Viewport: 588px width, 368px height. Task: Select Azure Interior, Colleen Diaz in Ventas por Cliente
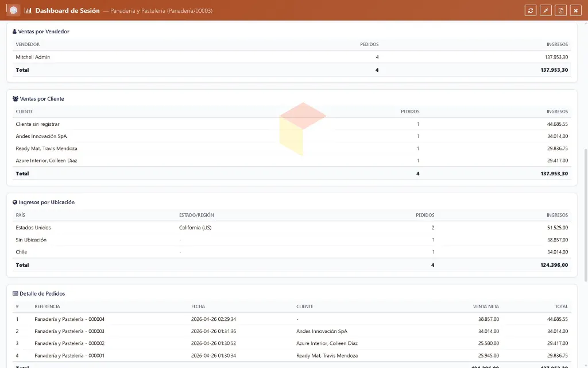coord(292,160)
